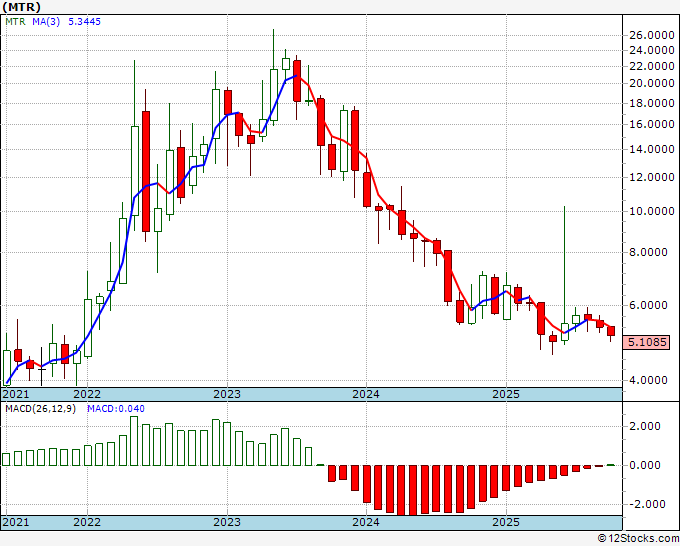Click the MA(3) indicator label

pyautogui.click(x=46, y=21)
